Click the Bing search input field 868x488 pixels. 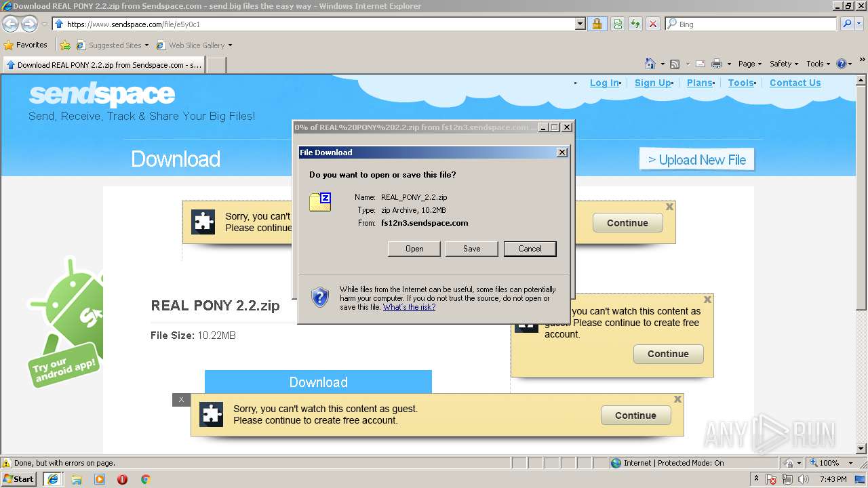[751, 24]
